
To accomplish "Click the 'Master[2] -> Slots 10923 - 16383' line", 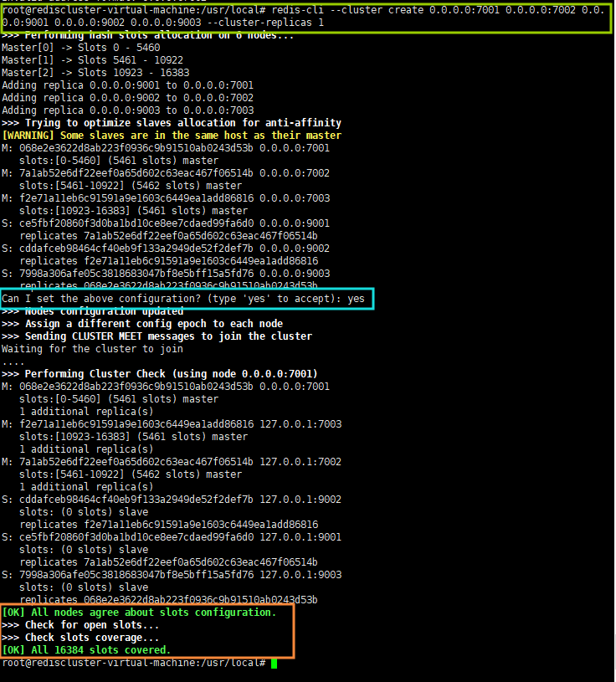I will [95, 73].
